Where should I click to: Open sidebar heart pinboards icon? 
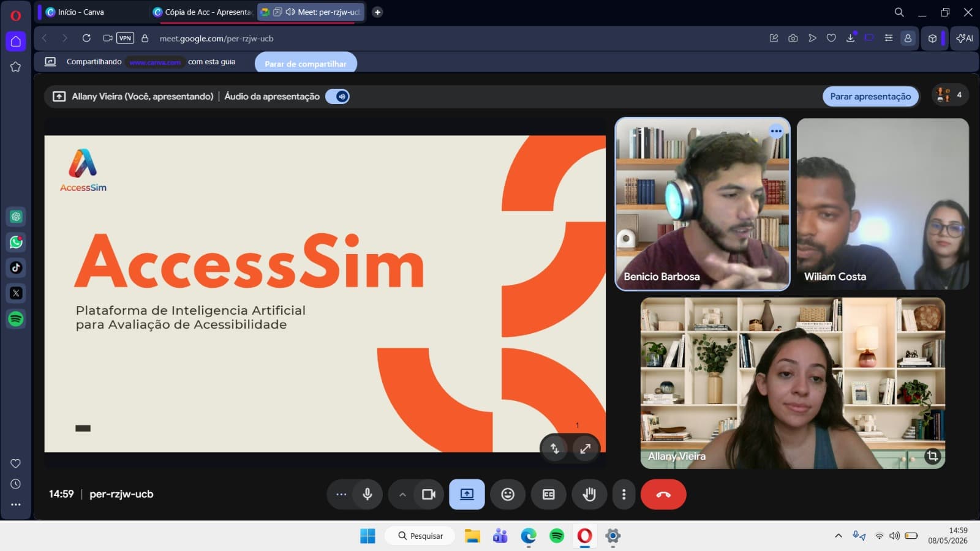(x=16, y=463)
